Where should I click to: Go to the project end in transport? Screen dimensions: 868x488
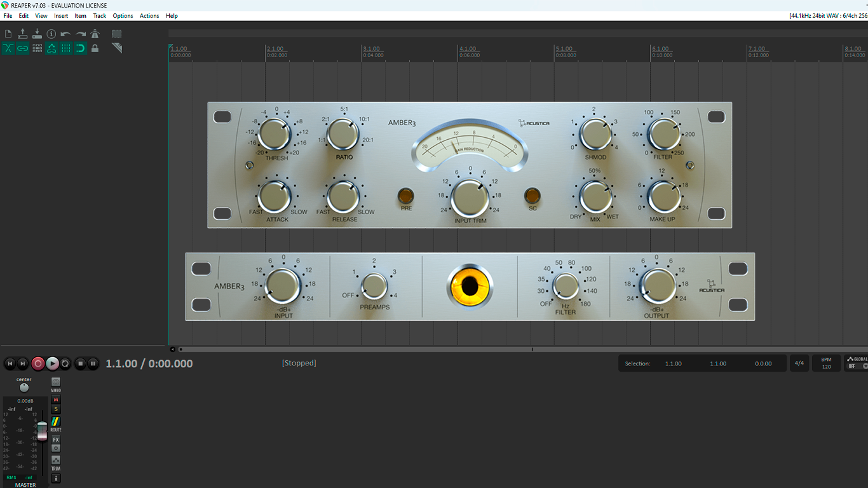(23, 363)
